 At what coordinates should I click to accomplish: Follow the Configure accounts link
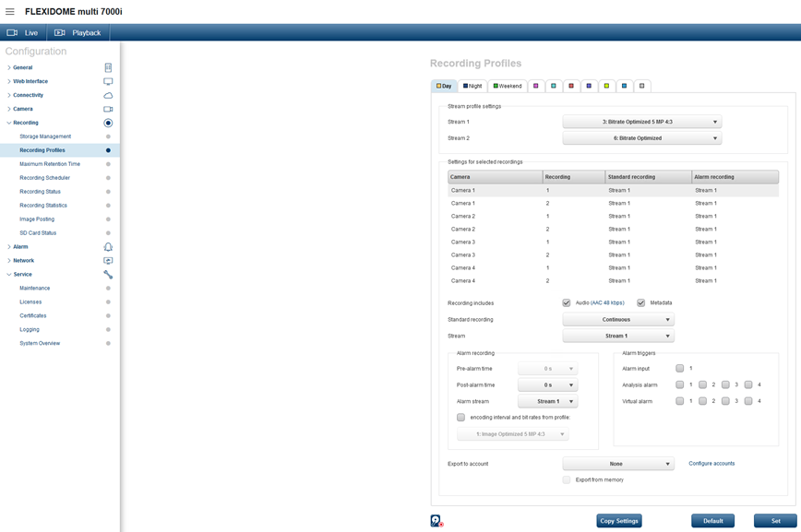711,464
